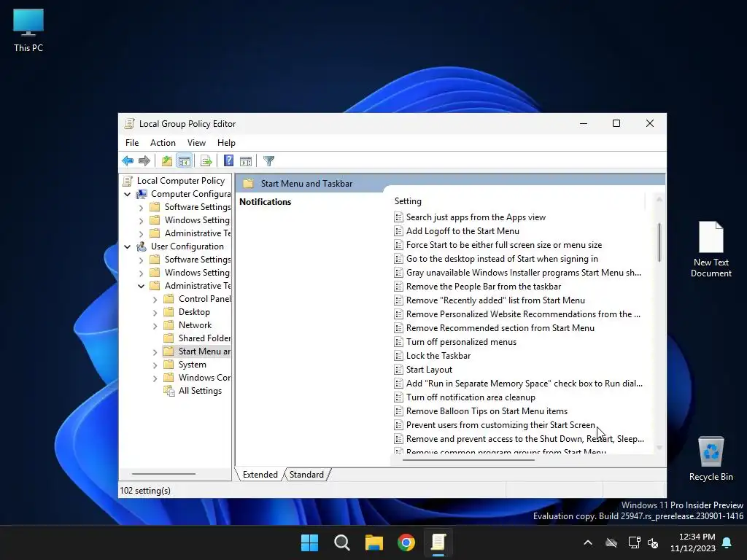This screenshot has width=747, height=560.
Task: Select Remove Recommended section from Start Menu
Action: [x=500, y=328]
